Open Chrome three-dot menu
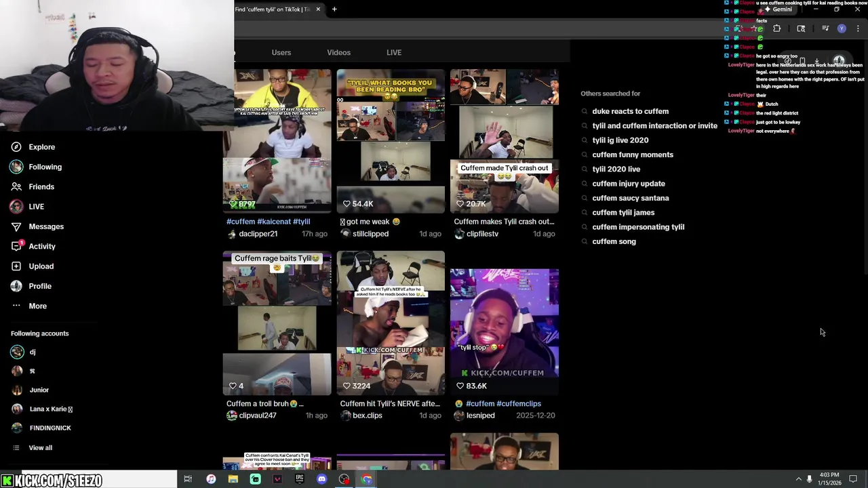The height and width of the screenshot is (488, 868). coord(858,28)
